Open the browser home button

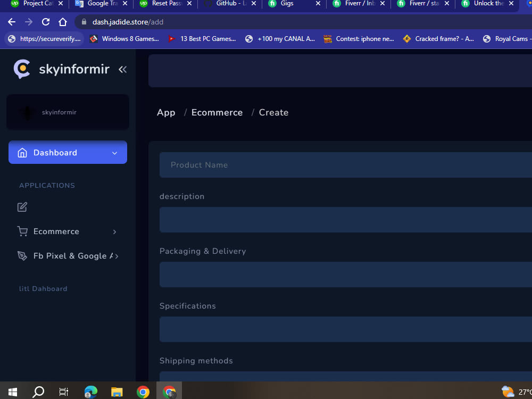[62, 22]
